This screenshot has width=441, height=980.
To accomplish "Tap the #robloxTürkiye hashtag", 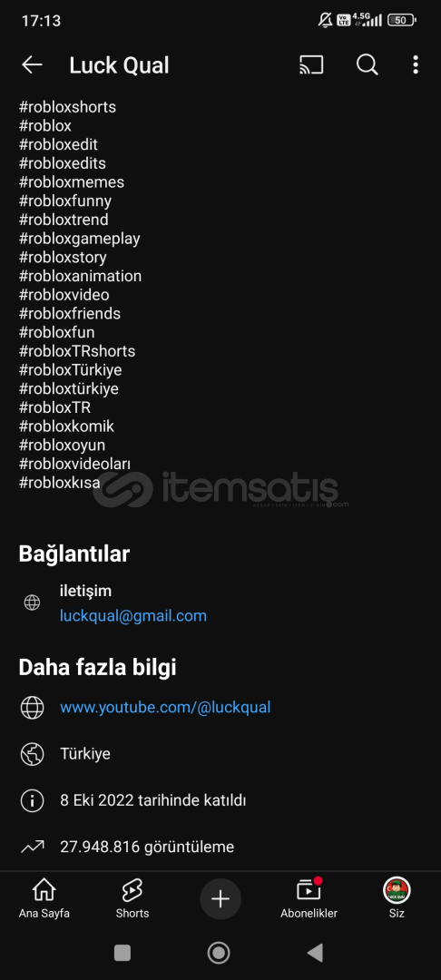I will pos(70,370).
